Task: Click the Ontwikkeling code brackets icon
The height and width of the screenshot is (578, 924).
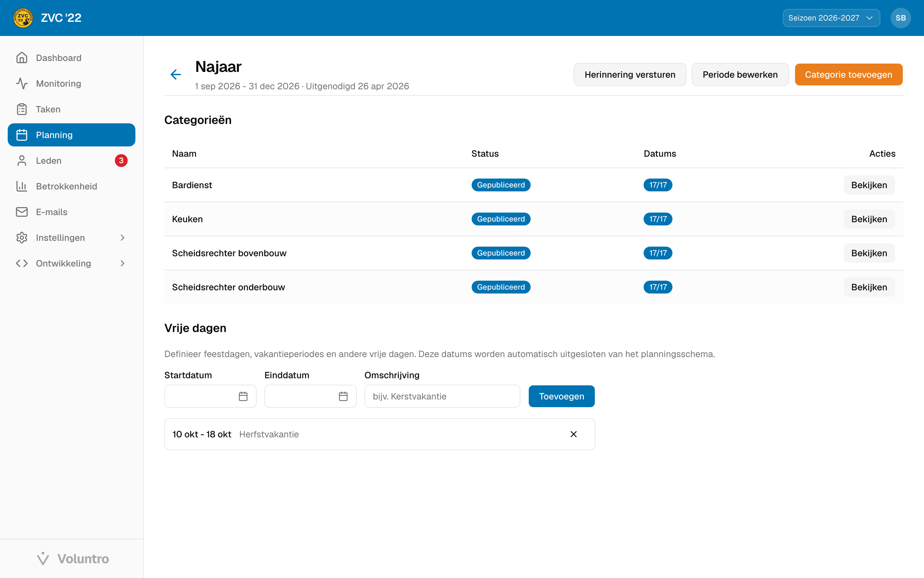Action: pos(22,263)
